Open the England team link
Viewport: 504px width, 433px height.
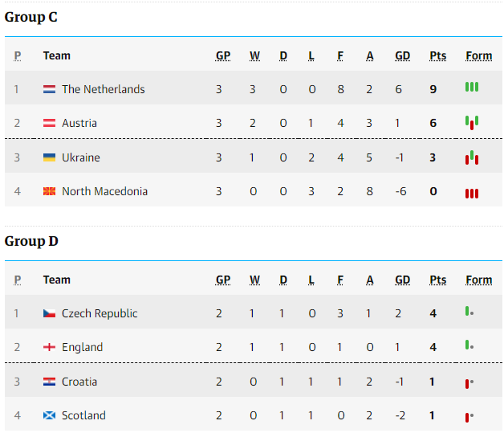83,347
